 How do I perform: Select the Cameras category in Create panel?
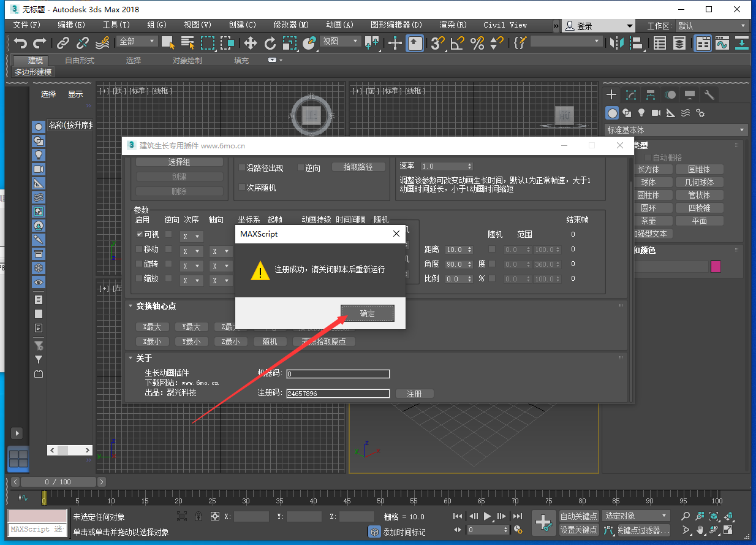click(656, 113)
